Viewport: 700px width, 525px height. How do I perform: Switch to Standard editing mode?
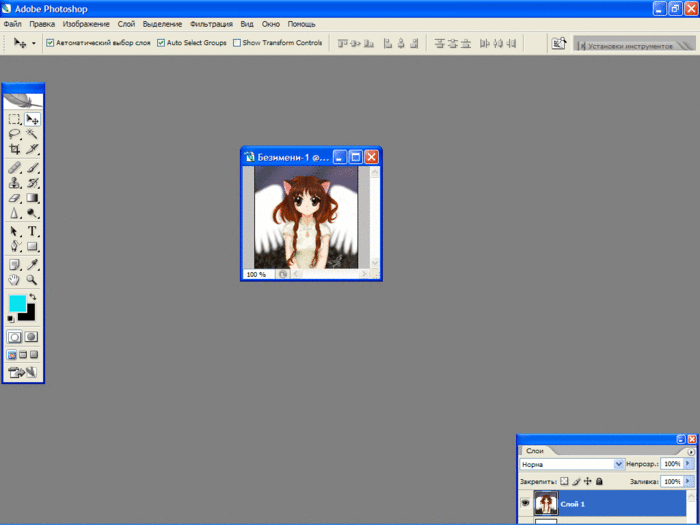[x=14, y=337]
